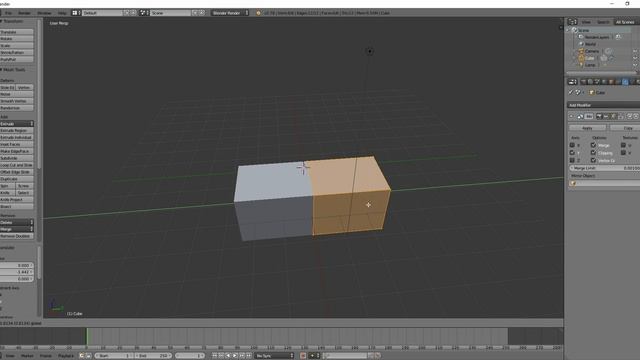
Task: Click the 1.442 extrude value field
Action: 17,272
